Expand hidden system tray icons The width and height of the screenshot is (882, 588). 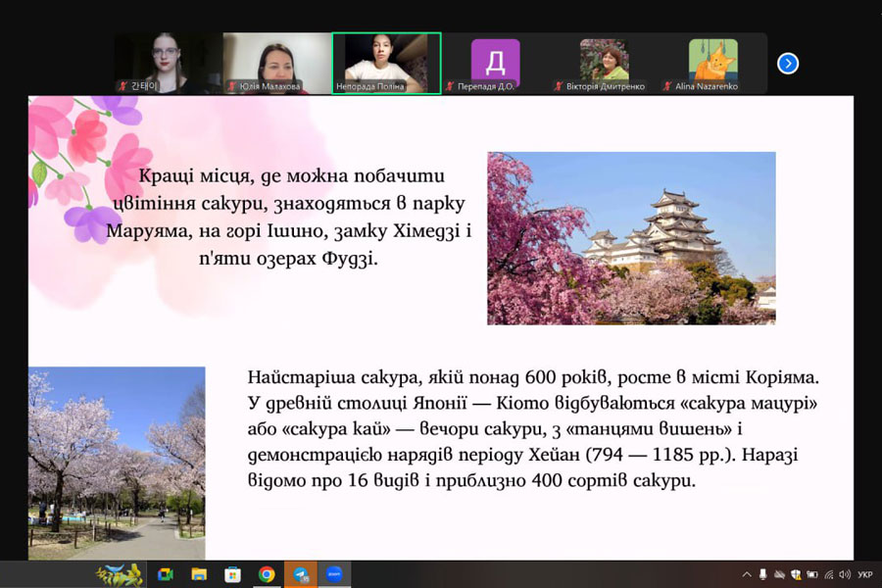[x=747, y=574]
